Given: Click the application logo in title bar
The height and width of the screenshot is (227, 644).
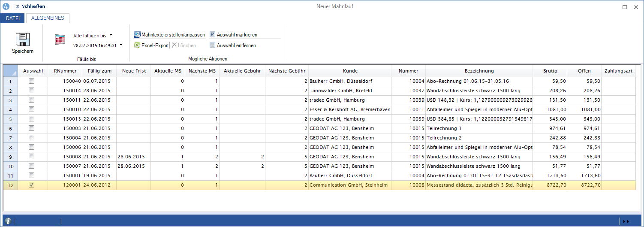Looking at the screenshot, I should (x=6, y=6).
